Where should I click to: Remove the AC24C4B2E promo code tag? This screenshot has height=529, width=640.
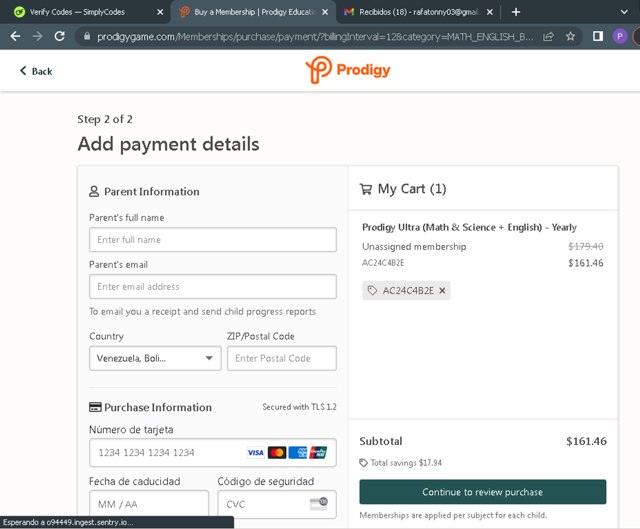[443, 290]
